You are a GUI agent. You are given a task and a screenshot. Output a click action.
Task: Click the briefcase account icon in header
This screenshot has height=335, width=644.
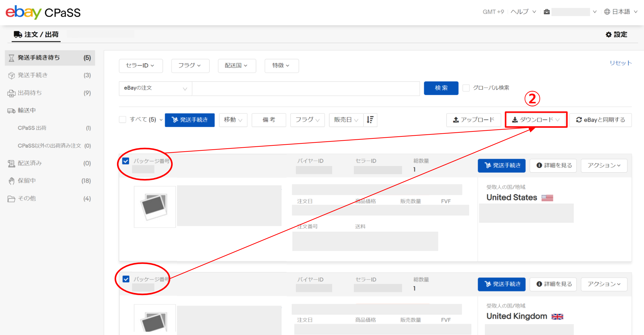click(x=547, y=12)
